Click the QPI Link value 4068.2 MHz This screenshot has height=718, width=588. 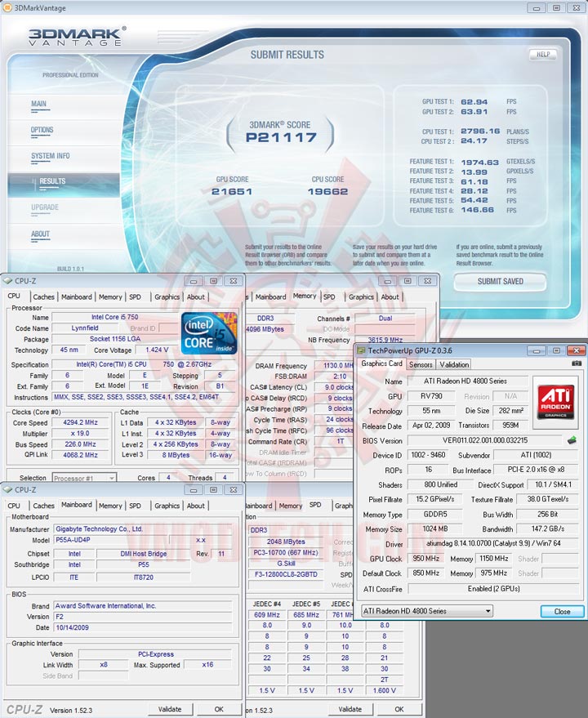[80, 455]
